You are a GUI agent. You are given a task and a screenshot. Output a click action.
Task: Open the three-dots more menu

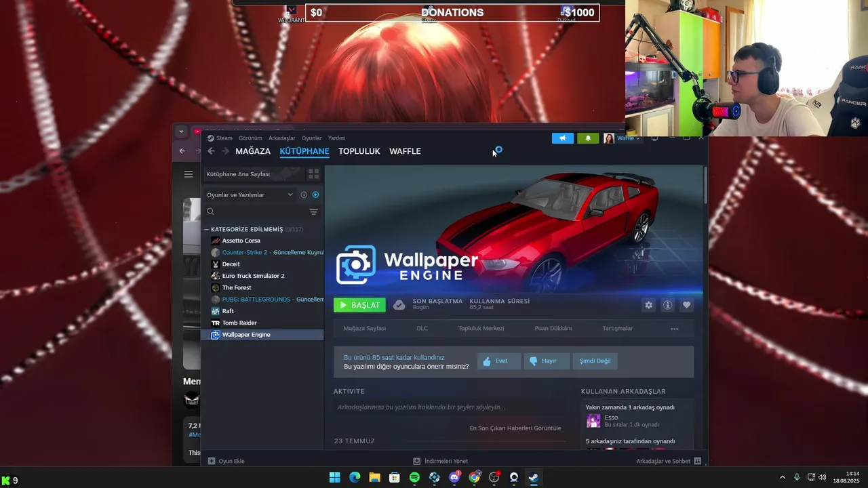click(674, 329)
